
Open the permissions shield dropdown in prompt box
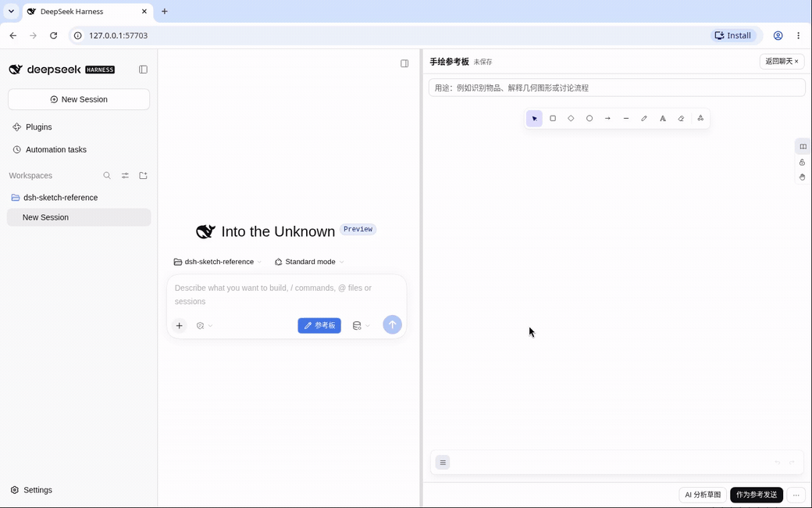(205, 326)
